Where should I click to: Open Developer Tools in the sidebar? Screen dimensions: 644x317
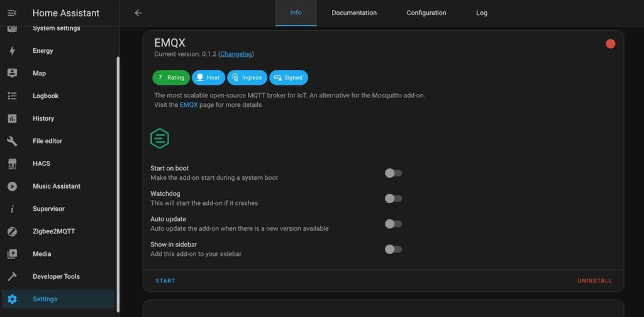(58, 277)
